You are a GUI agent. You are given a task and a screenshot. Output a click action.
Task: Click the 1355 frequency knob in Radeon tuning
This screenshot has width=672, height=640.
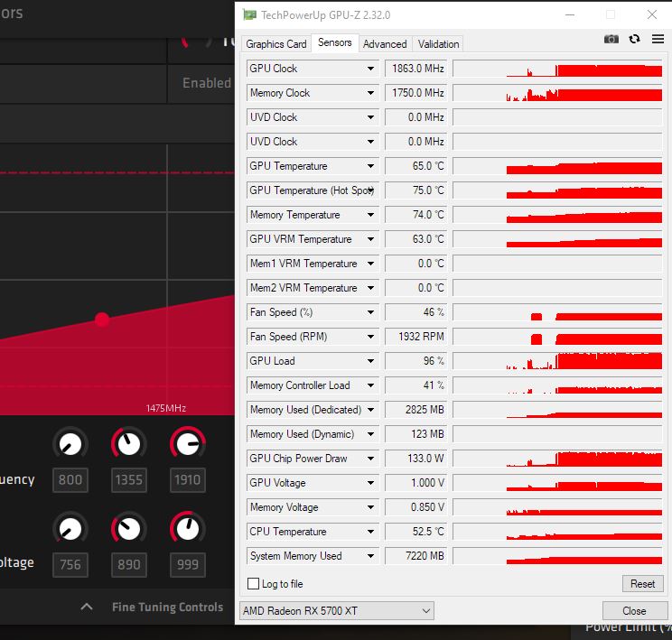(128, 444)
